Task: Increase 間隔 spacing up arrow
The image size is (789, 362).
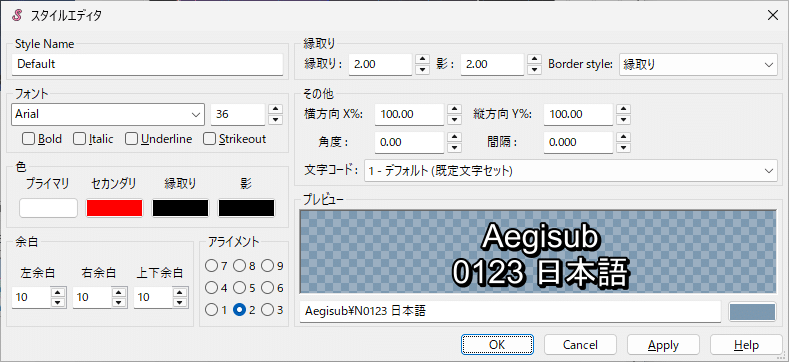Action: [623, 137]
